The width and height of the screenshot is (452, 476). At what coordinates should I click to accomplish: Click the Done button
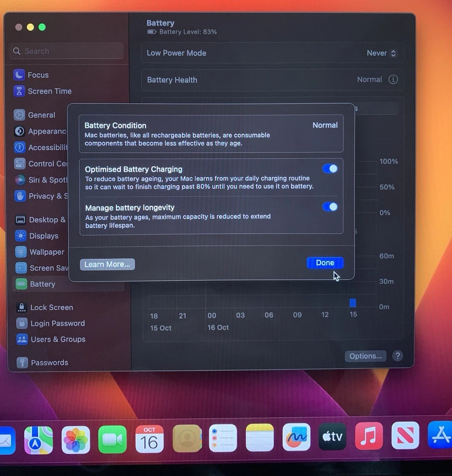point(325,263)
